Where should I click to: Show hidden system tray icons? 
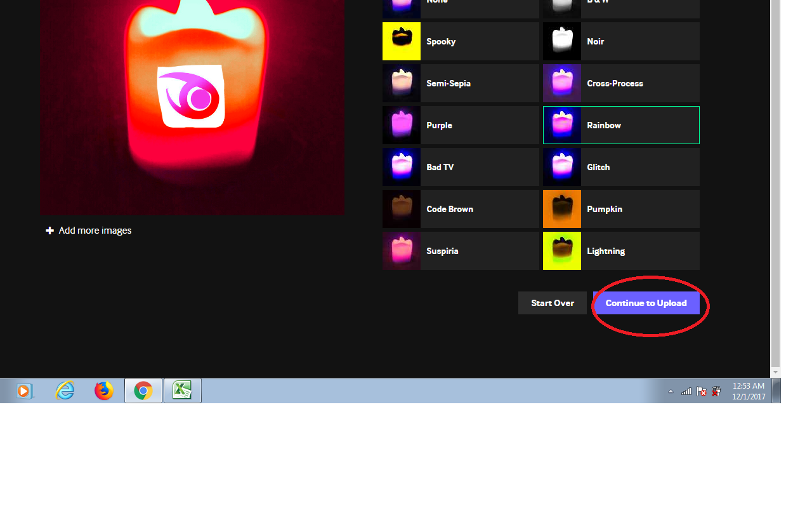pos(671,391)
